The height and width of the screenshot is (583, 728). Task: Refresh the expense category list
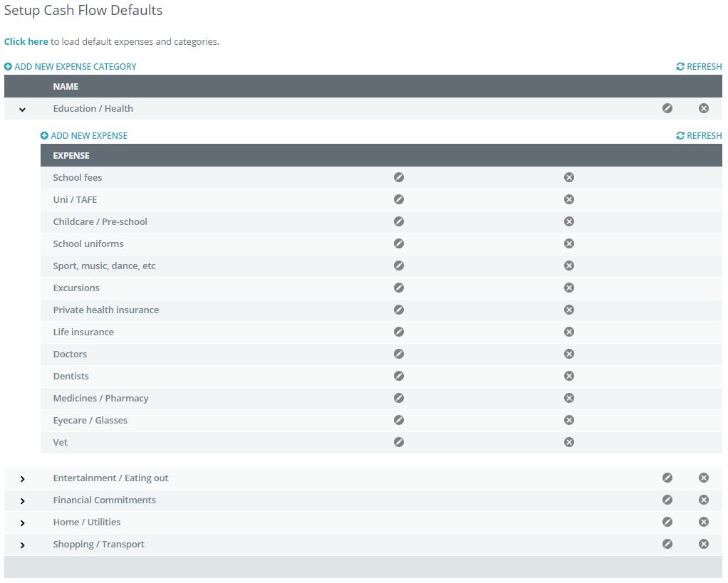pos(699,66)
